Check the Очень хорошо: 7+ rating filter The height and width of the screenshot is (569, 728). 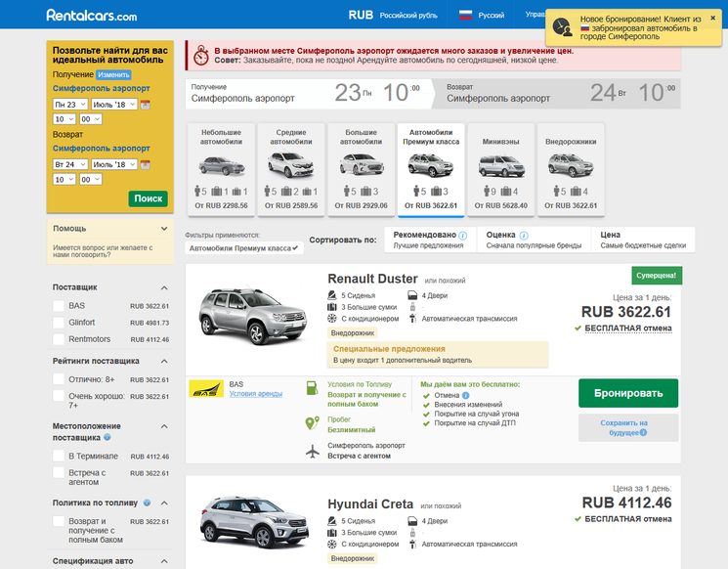(59, 396)
